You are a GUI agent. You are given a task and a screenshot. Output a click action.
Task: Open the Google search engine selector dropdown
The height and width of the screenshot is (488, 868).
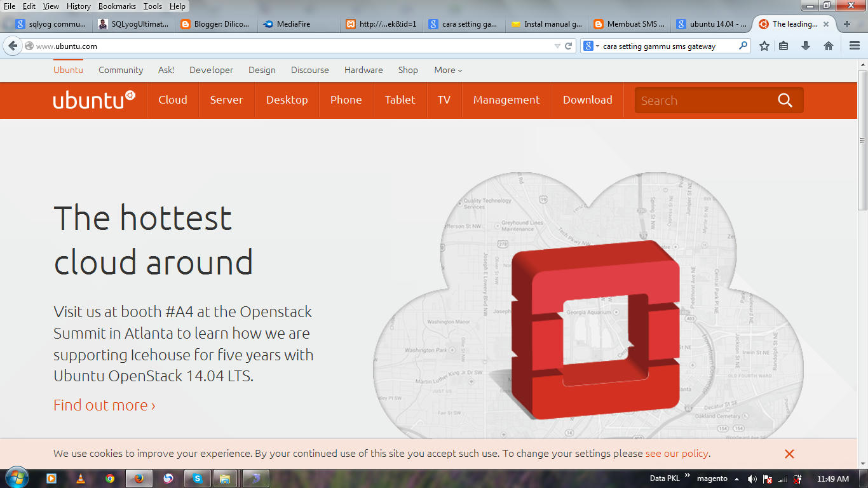591,46
